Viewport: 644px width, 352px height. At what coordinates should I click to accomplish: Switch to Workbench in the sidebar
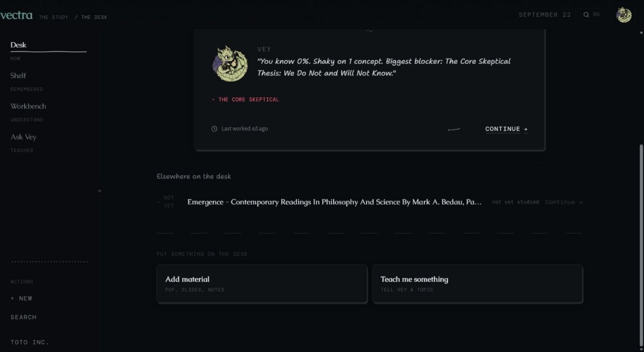28,106
